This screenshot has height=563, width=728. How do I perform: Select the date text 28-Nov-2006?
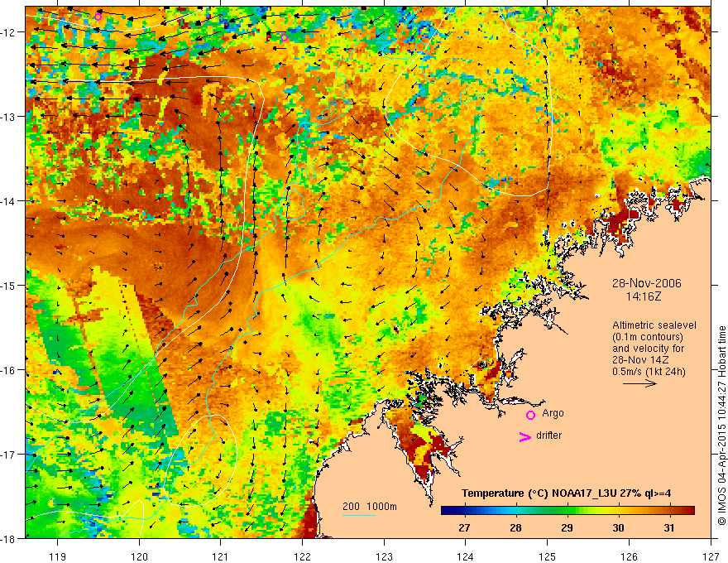pyautogui.click(x=647, y=283)
